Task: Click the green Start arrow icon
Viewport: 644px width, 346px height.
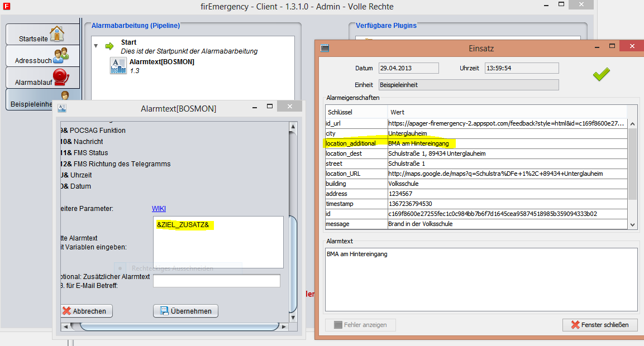Action: pyautogui.click(x=109, y=46)
